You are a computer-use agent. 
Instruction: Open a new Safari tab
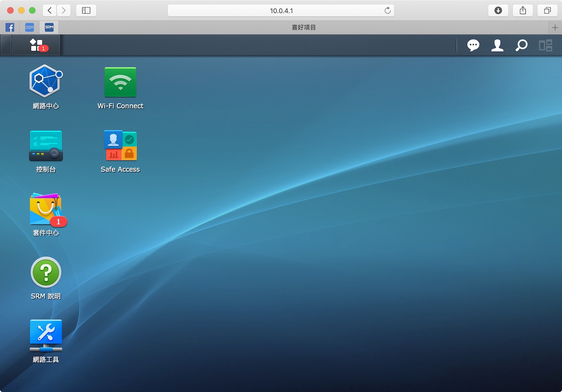555,27
